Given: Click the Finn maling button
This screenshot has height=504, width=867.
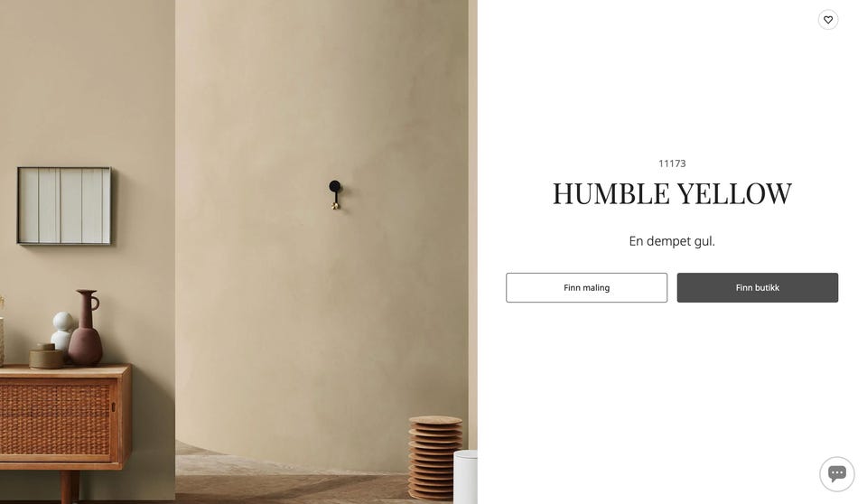Looking at the screenshot, I should point(586,288).
